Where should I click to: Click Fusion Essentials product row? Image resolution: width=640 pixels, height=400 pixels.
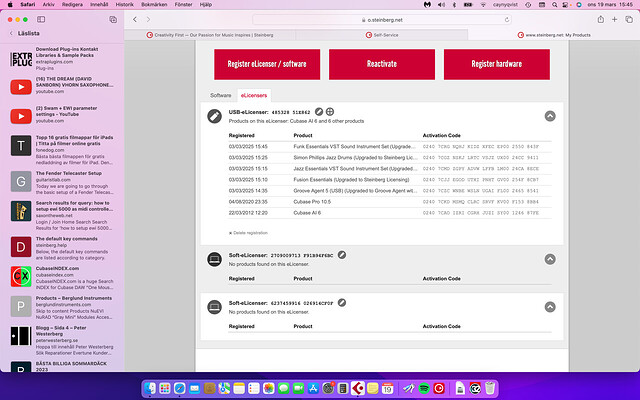390,180
